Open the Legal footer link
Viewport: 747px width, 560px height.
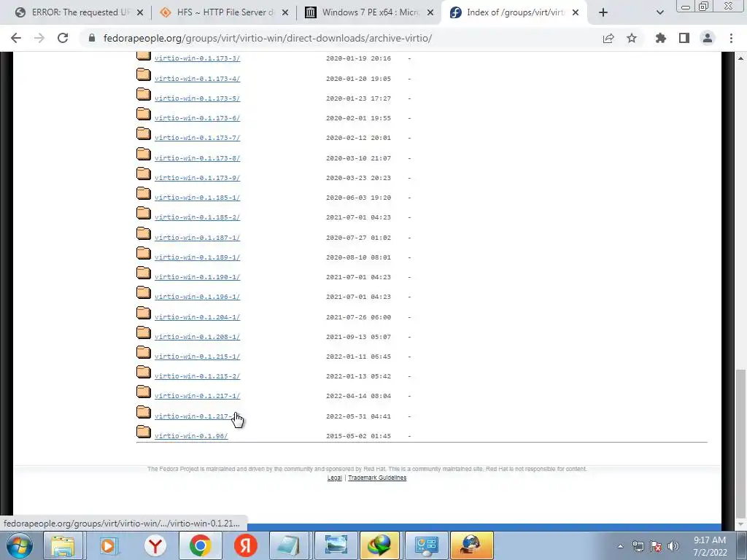334,478
